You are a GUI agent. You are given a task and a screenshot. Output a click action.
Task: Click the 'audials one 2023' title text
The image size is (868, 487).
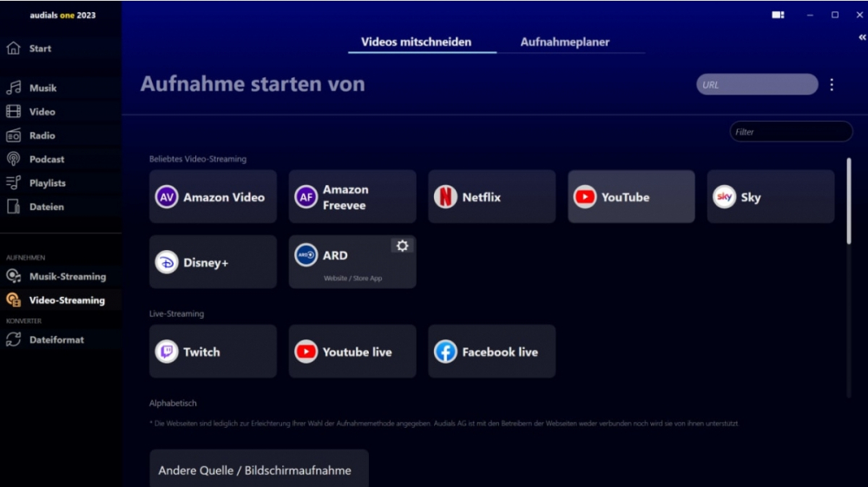point(62,15)
